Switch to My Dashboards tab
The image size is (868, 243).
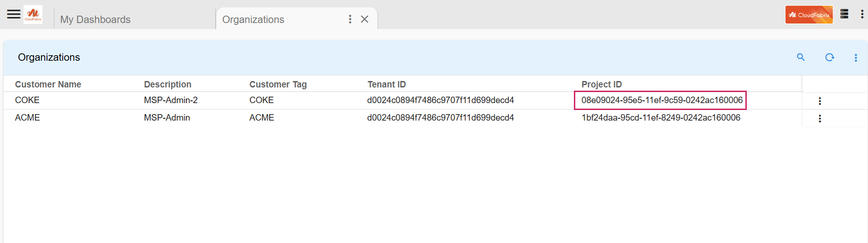point(95,19)
